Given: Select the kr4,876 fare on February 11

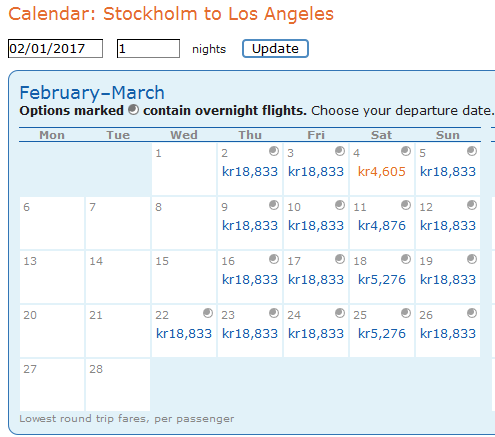Looking at the screenshot, I should [382, 226].
